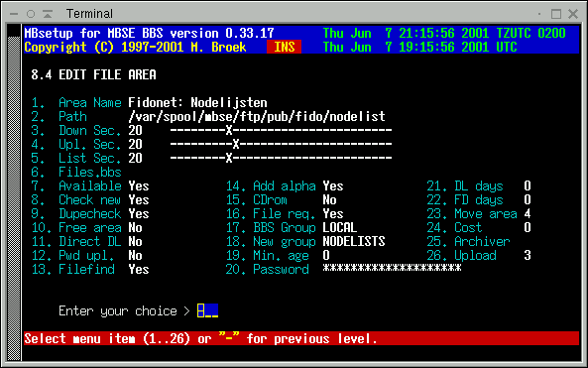The height and width of the screenshot is (368, 588).
Task: Click the red status line help text
Action: [200, 338]
